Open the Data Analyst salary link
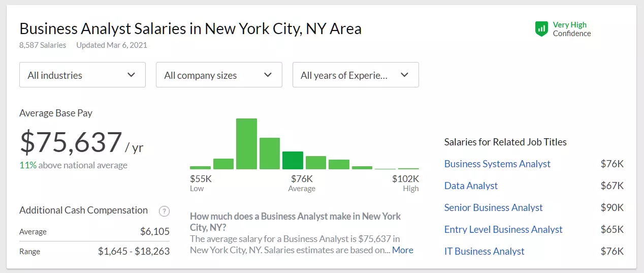Viewport: 644px width, 273px height. coord(471,186)
